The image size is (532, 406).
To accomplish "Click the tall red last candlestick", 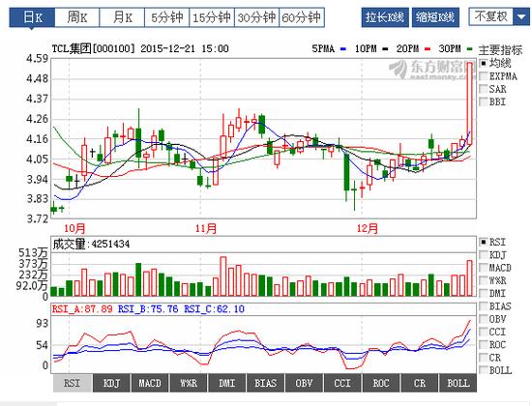I will tap(470, 103).
